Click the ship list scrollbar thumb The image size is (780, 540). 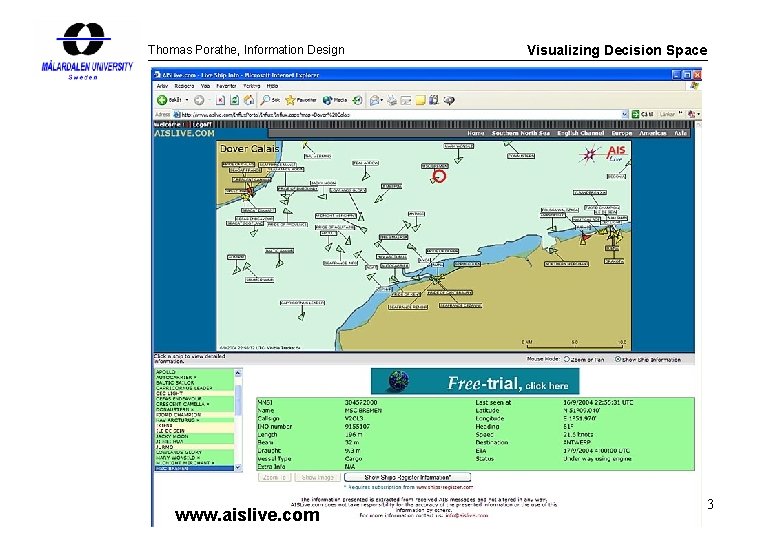click(238, 400)
